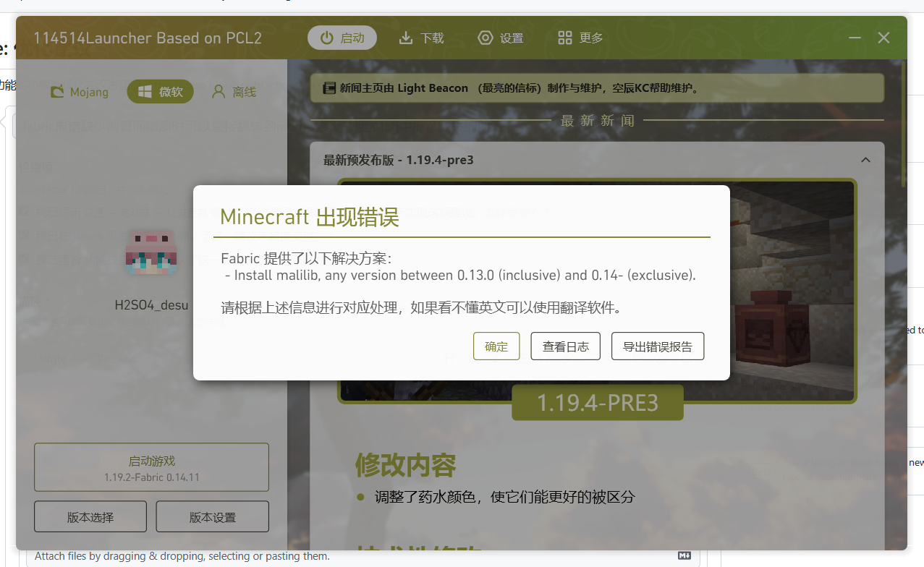Click the Mojang logo icon
924x567 pixels.
(x=57, y=92)
